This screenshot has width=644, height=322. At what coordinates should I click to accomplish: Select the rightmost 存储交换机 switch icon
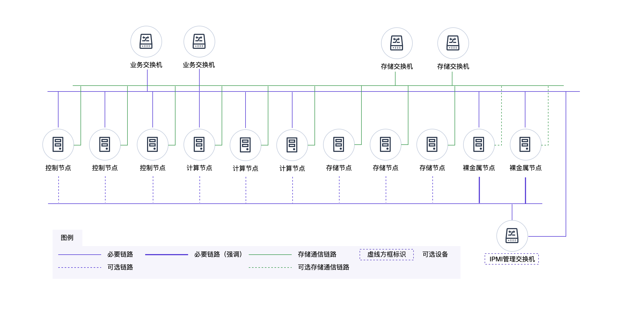tap(453, 43)
